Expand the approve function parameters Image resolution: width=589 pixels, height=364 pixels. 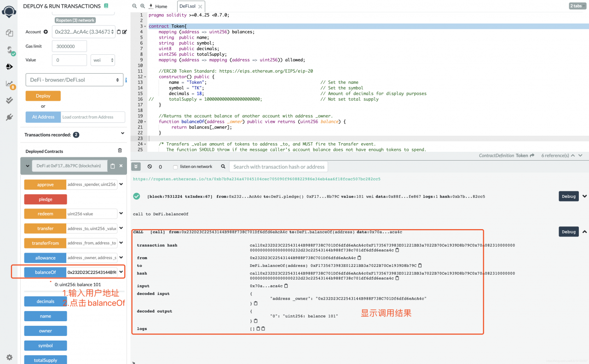pos(121,185)
